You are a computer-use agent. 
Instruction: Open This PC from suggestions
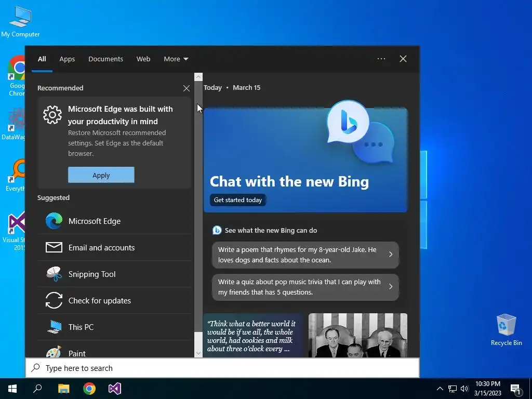click(x=114, y=327)
